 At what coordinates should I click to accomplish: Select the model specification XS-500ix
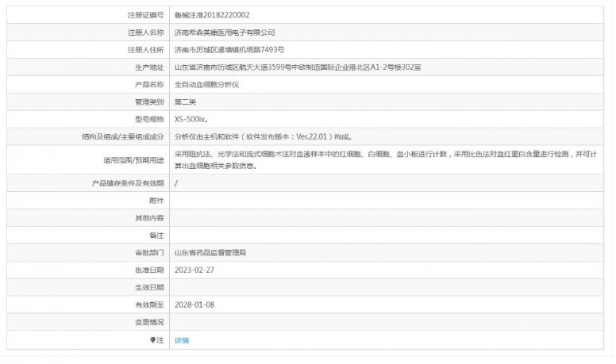191,120
